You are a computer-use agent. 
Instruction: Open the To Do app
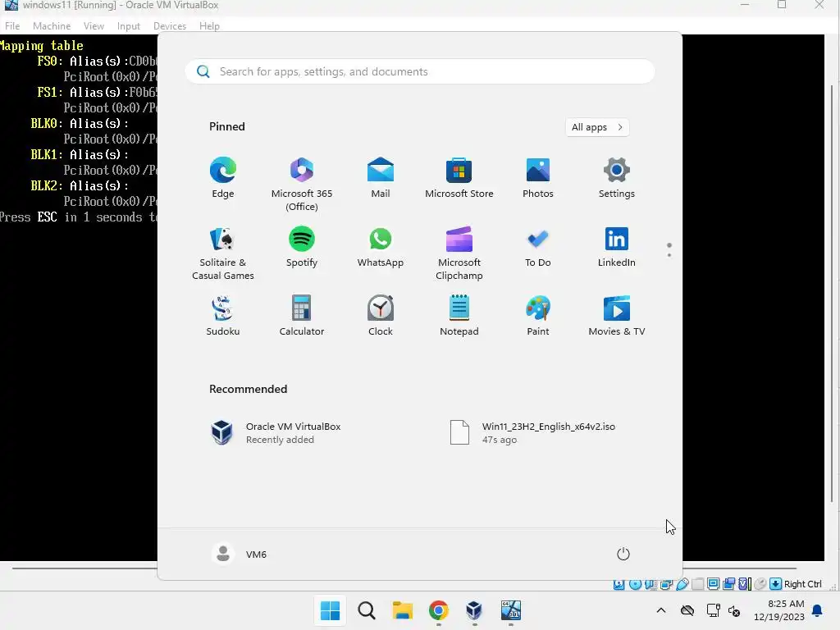[538, 247]
